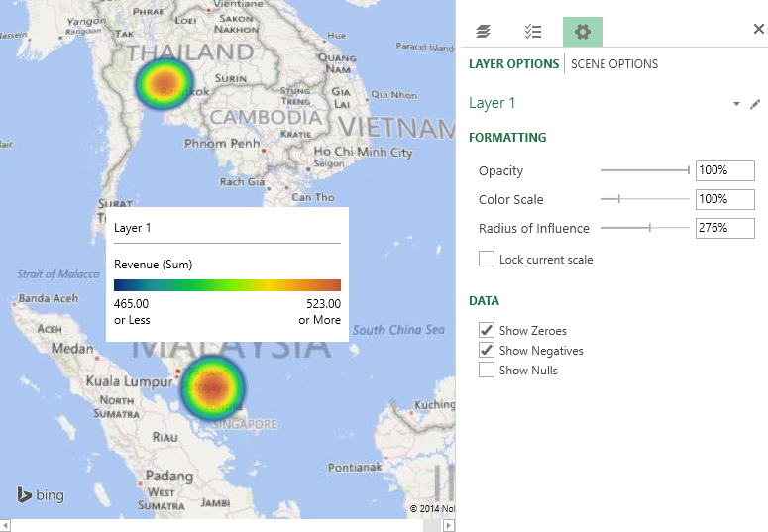Viewport: 768px width, 532px height.
Task: Uncheck Show Negatives option
Action: (x=487, y=350)
